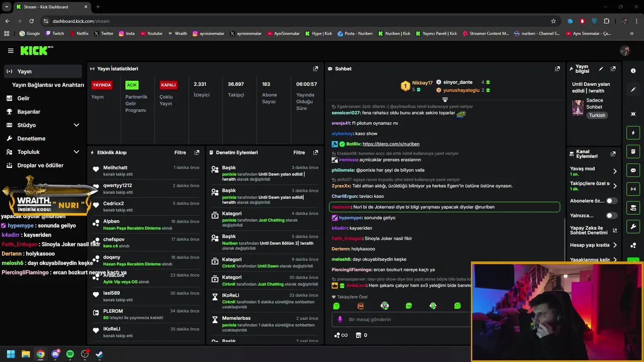The height and width of the screenshot is (362, 644).
Task: Open the Windows Start menu
Action: click(x=11, y=354)
